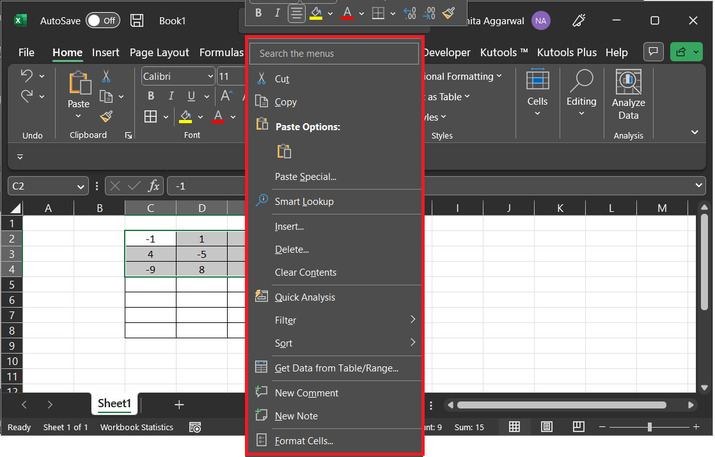Viewport: 715px width, 457px height.
Task: Apply yellow fill color from the ribbon
Action: [x=186, y=117]
